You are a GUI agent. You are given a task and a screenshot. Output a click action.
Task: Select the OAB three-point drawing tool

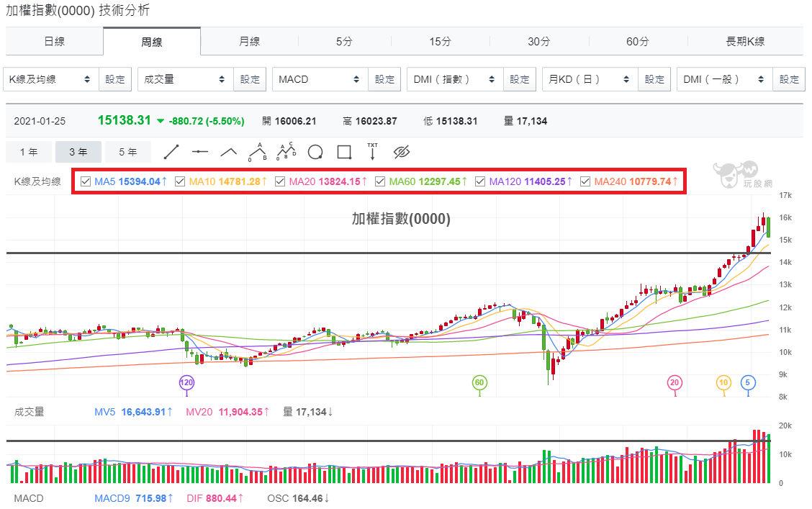pos(258,152)
